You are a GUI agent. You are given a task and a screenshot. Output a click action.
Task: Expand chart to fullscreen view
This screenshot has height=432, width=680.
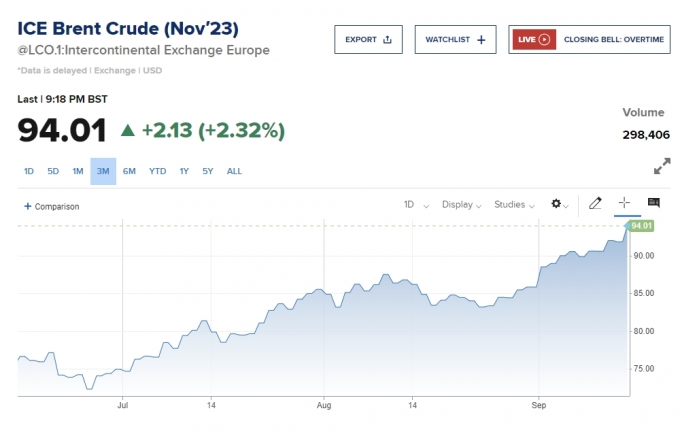[661, 166]
